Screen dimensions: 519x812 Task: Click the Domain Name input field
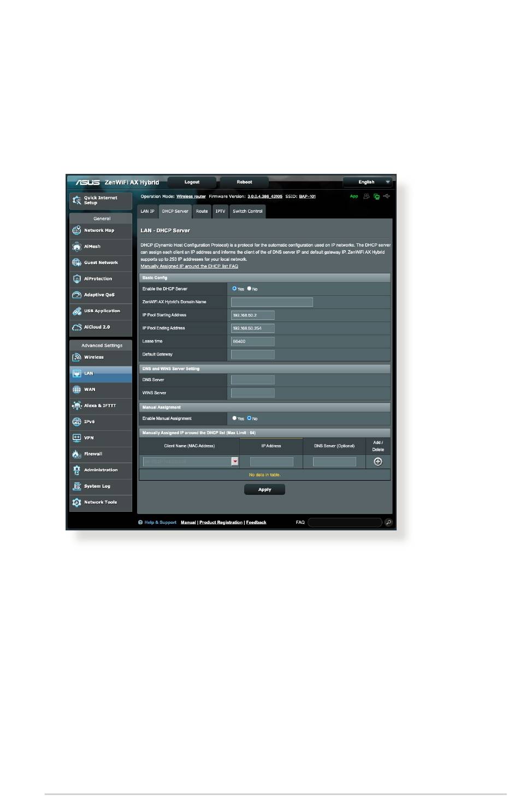click(x=272, y=302)
